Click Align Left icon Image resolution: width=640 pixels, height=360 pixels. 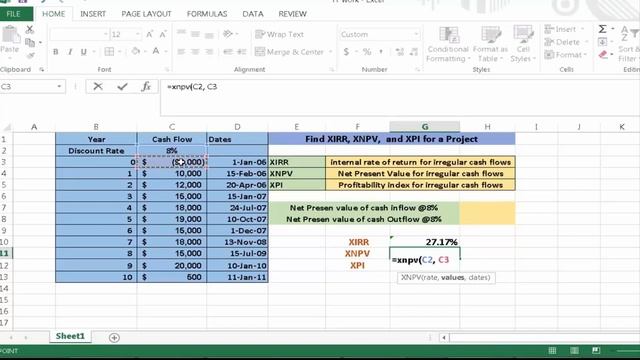tap(181, 52)
